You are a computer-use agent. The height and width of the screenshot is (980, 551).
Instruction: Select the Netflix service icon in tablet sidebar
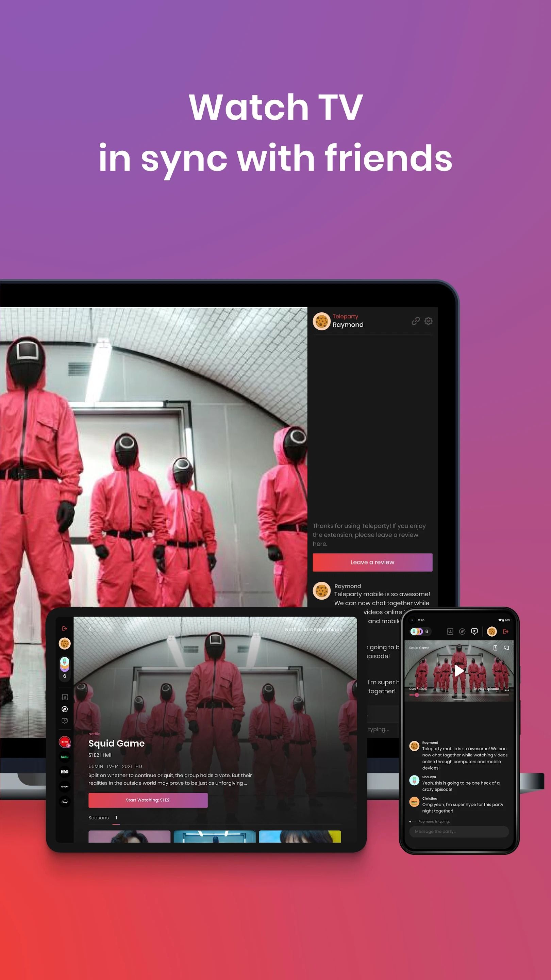[x=65, y=742]
